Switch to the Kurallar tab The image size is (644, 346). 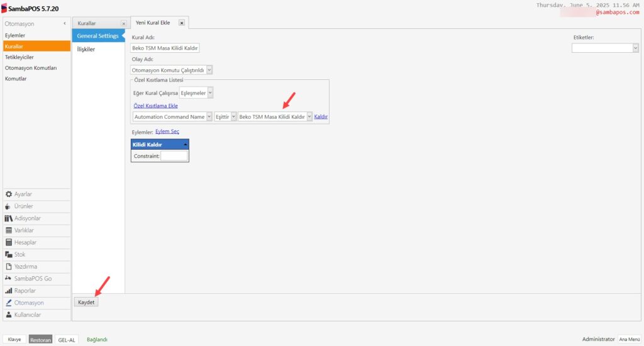[x=87, y=23]
